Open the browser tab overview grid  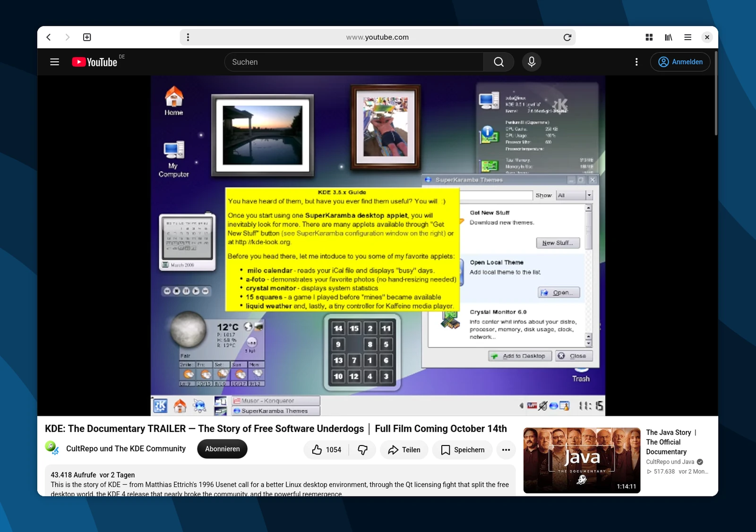click(x=649, y=37)
